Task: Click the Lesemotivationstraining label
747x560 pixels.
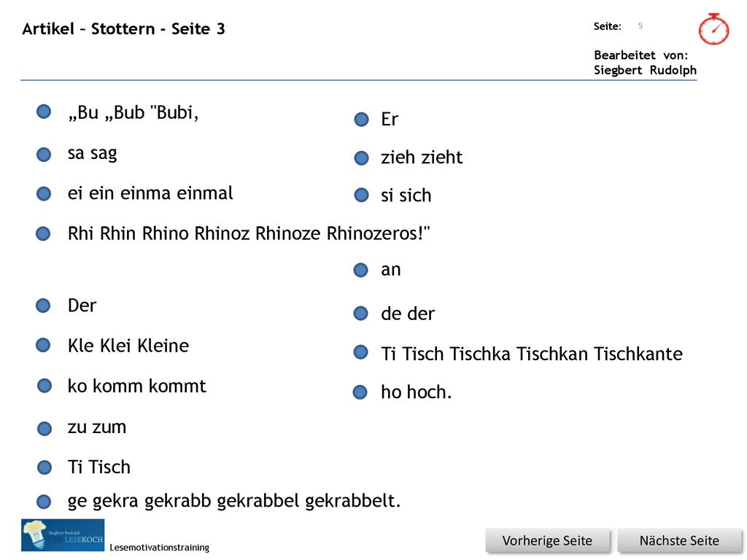Action: point(159,548)
